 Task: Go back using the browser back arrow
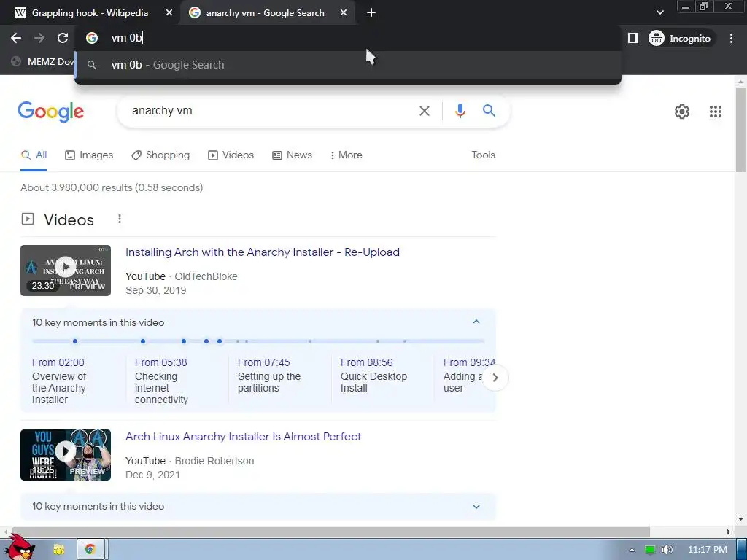tap(16, 38)
